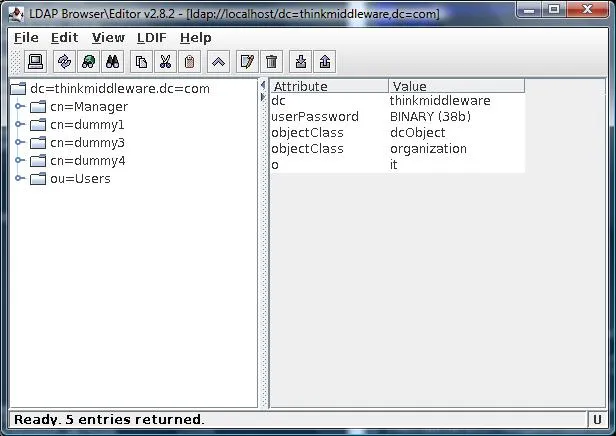Click the Delete trash can icon
This screenshot has width=616, height=436.
[x=271, y=62]
